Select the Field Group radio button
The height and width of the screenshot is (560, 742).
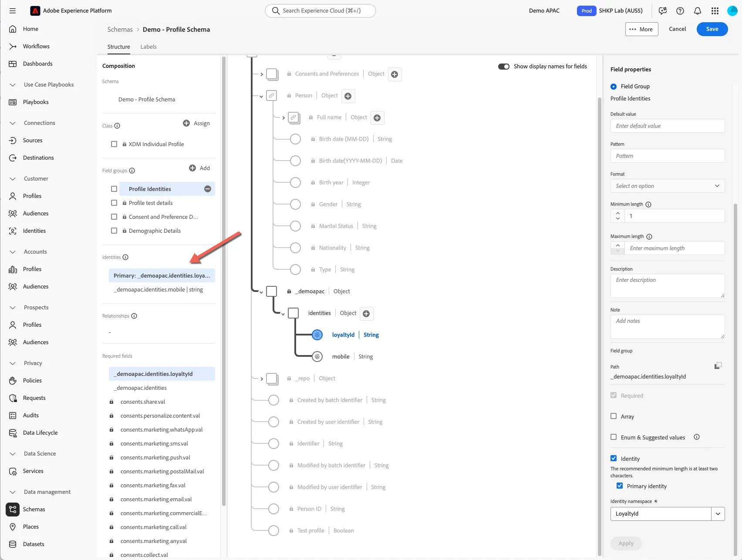click(614, 87)
